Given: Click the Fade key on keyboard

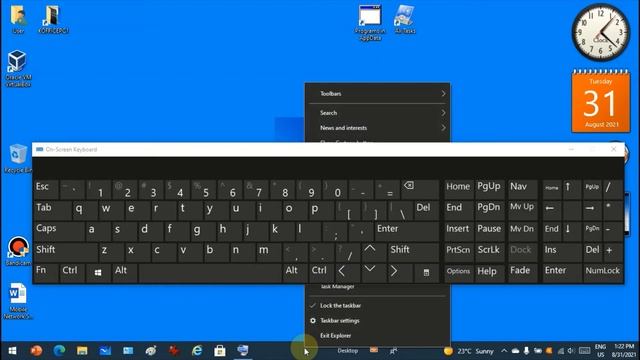Looking at the screenshot, I should click(522, 272).
